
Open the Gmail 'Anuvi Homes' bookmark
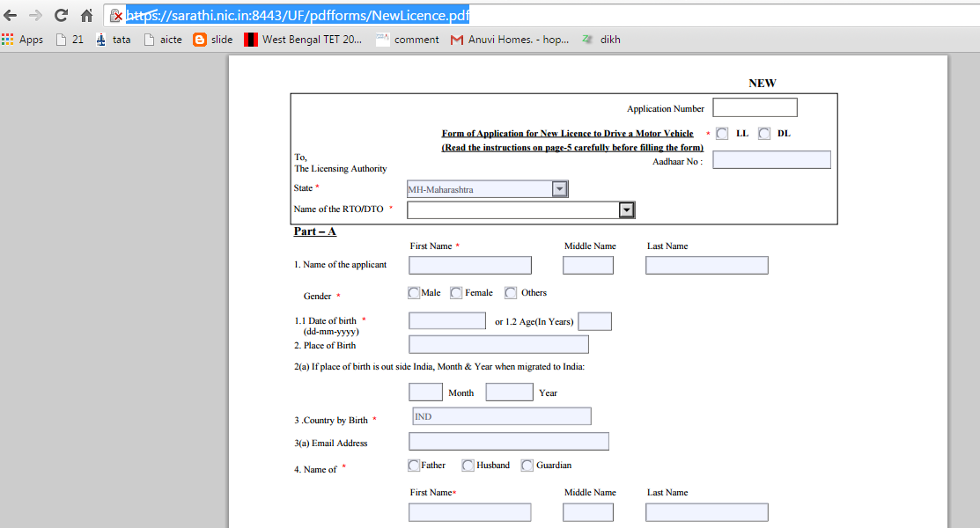510,40
